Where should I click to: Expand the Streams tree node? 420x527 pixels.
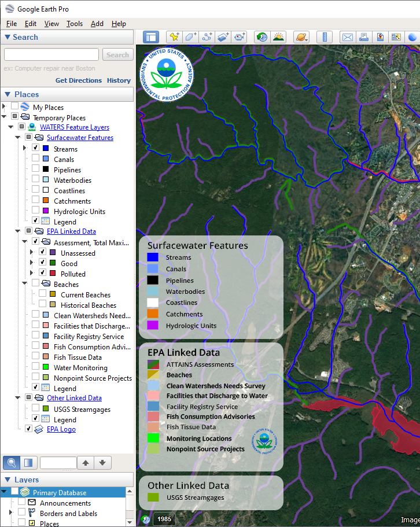[24, 148]
